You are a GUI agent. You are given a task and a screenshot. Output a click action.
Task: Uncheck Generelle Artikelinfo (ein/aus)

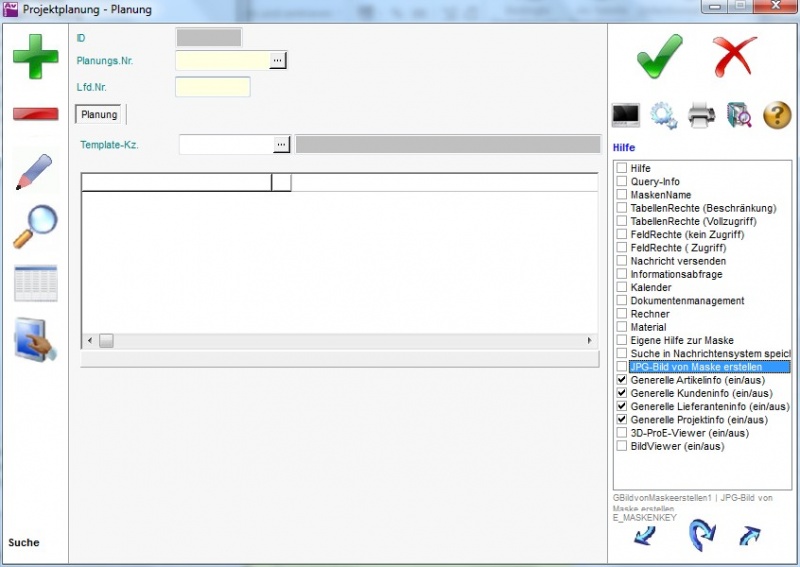click(622, 381)
